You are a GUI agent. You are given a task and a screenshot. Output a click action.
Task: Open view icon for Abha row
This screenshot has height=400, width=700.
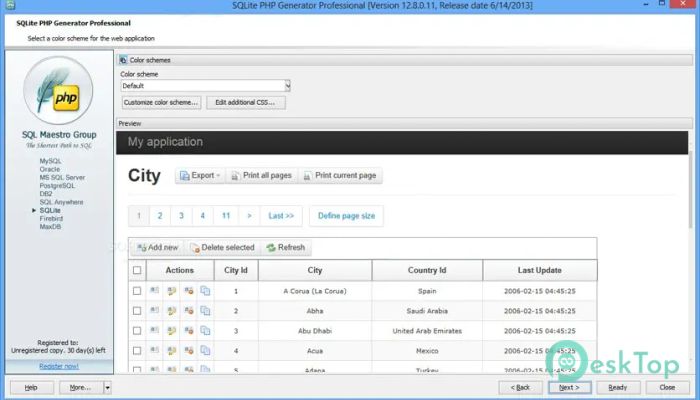coord(154,310)
